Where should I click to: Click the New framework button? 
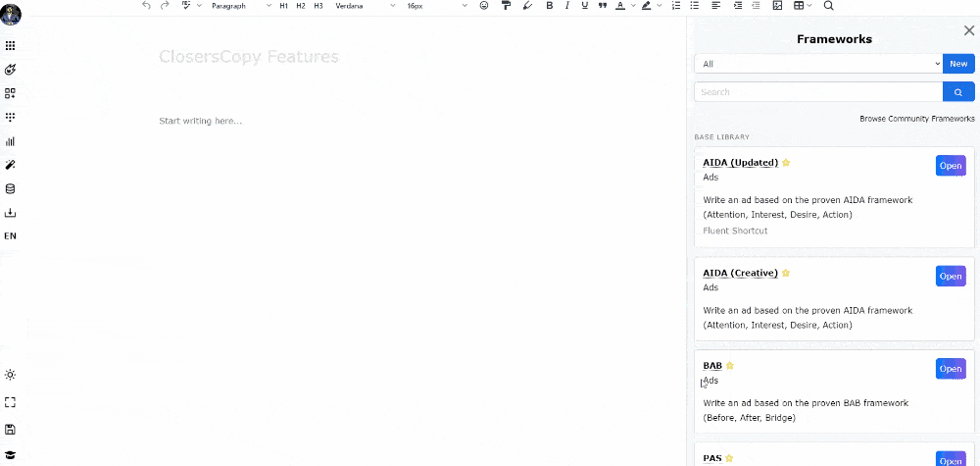tap(958, 64)
